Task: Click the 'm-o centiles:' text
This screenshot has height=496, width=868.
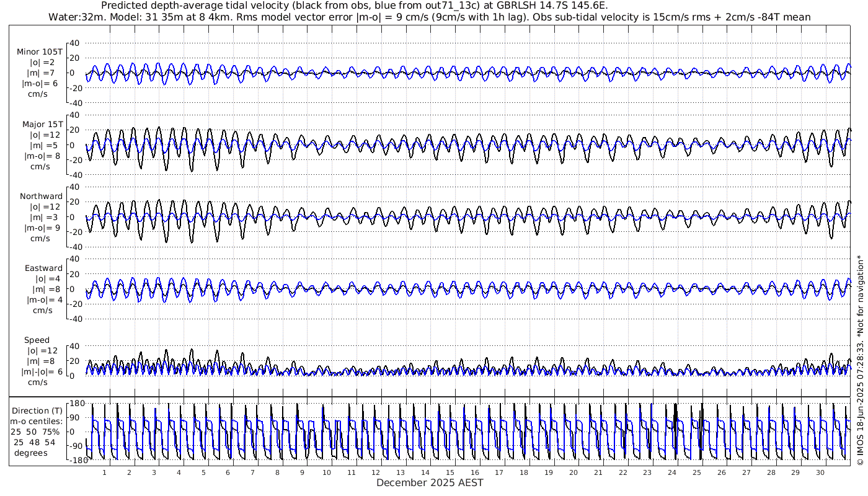Action: point(36,421)
